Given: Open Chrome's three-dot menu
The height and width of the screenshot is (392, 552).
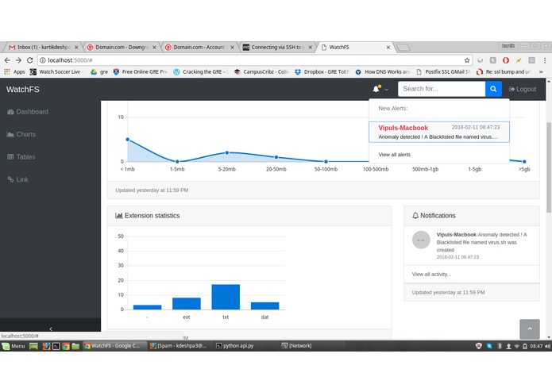Looking at the screenshot, I should coord(545,60).
